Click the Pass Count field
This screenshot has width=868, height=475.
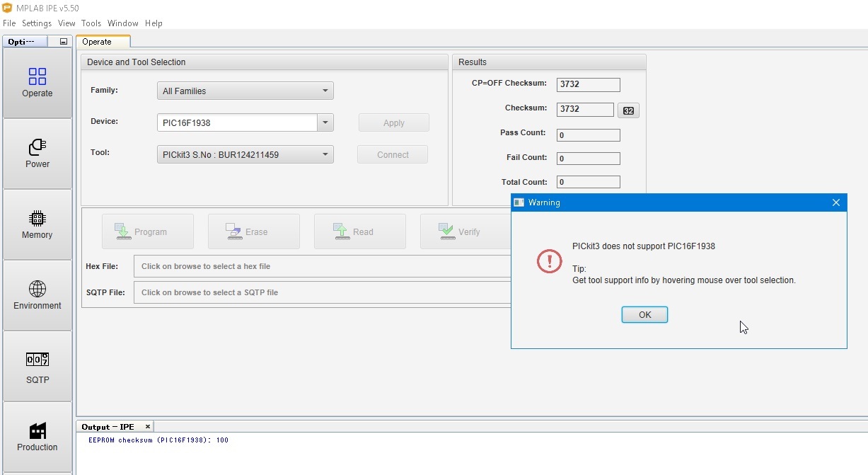[x=589, y=135]
